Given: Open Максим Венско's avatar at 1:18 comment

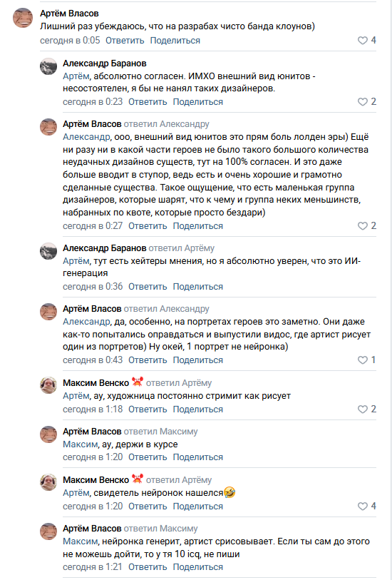Looking at the screenshot, I should point(48,385).
